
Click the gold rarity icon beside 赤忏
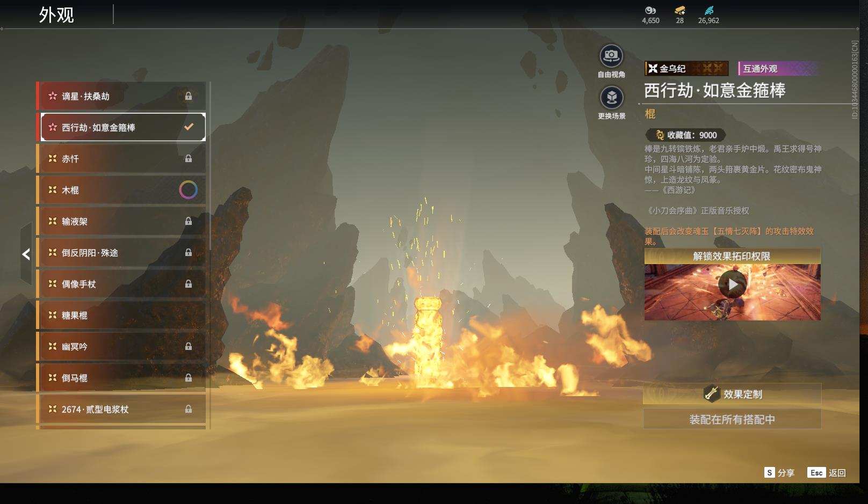(53, 158)
